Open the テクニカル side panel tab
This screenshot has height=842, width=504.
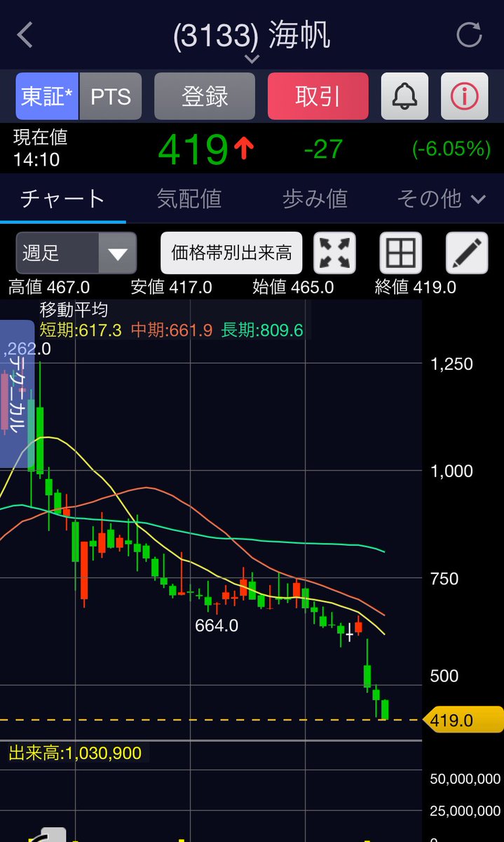(17, 394)
